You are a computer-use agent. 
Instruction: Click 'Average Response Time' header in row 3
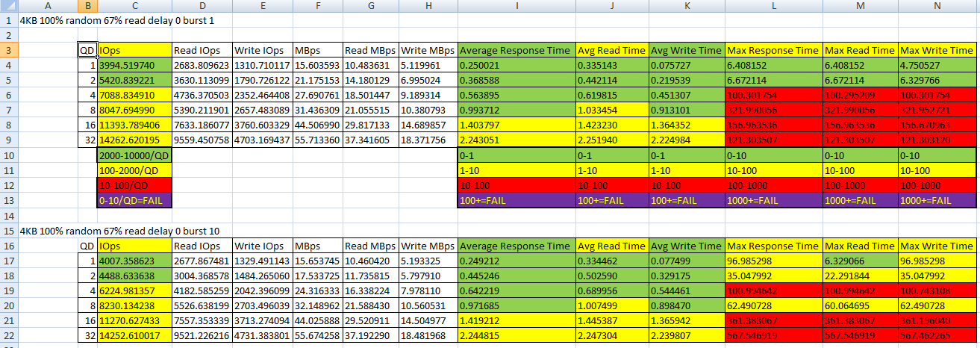(x=516, y=50)
